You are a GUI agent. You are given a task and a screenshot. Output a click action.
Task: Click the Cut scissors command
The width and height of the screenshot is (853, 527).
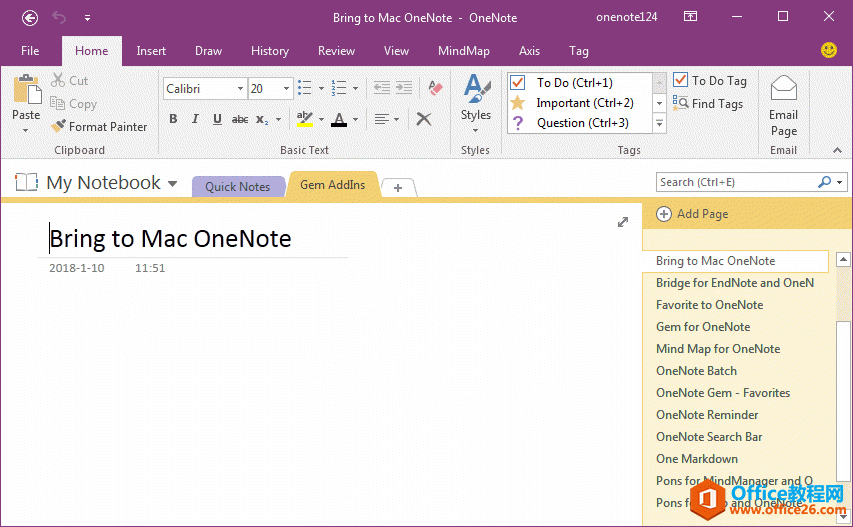click(x=69, y=80)
